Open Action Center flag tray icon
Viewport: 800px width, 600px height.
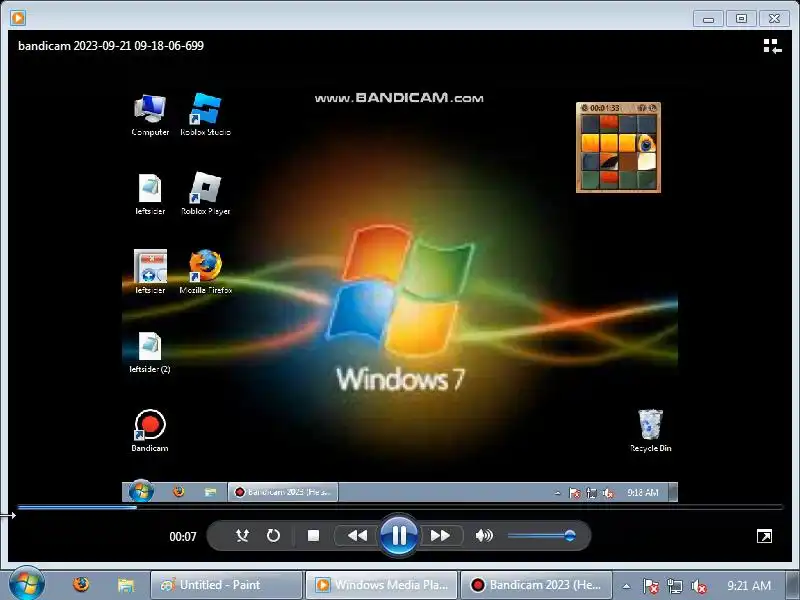[651, 586]
